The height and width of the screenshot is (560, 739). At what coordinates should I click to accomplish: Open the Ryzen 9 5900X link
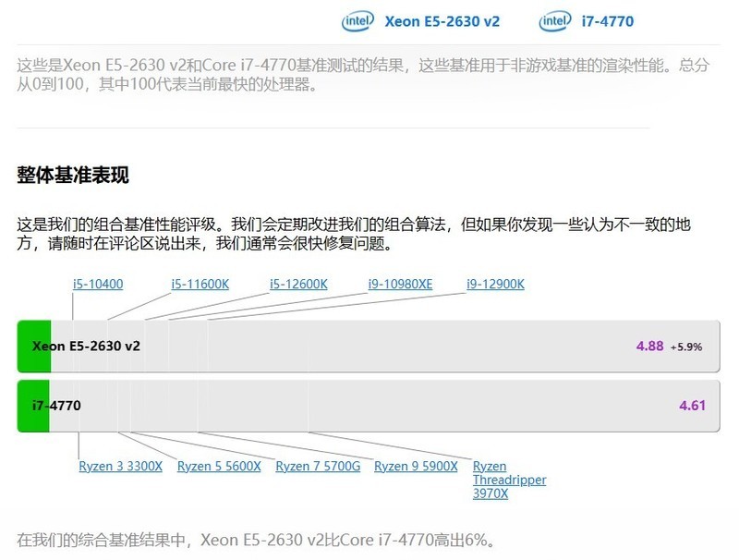point(417,466)
